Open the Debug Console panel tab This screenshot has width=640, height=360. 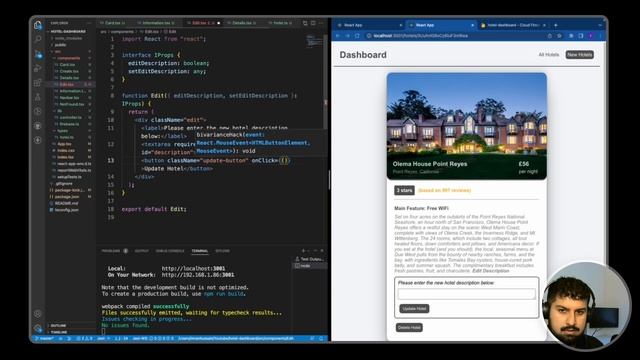click(170, 251)
